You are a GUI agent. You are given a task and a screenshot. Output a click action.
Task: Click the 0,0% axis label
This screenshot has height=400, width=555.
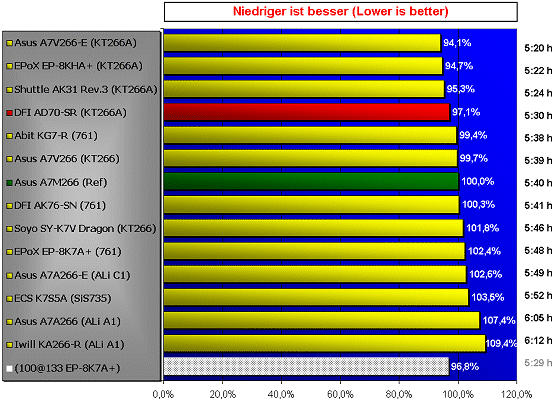click(163, 394)
